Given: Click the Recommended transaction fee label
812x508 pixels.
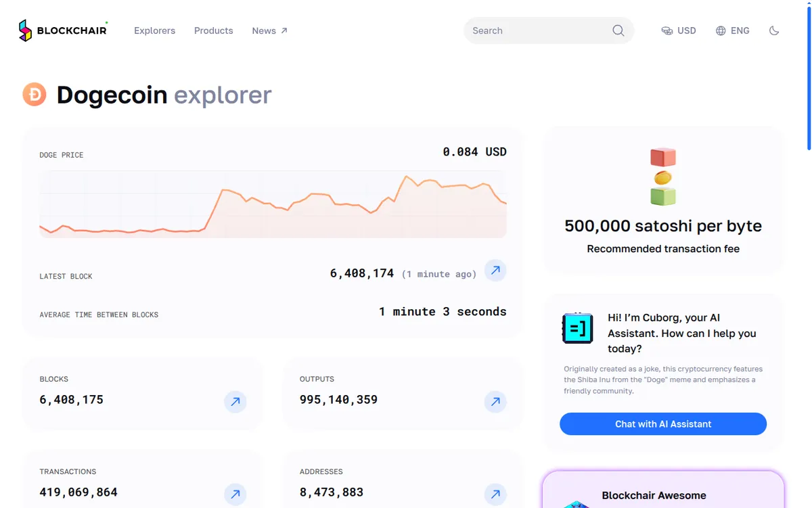Looking at the screenshot, I should click(x=663, y=249).
